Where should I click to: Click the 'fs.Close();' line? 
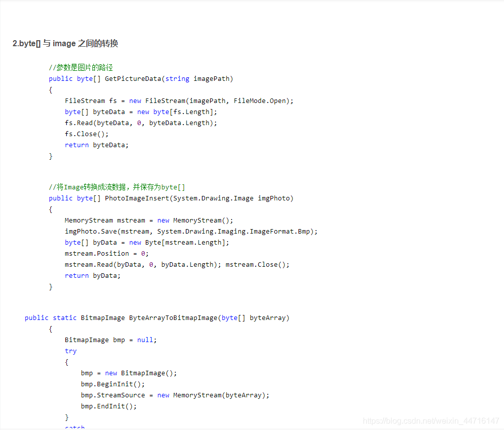87,134
